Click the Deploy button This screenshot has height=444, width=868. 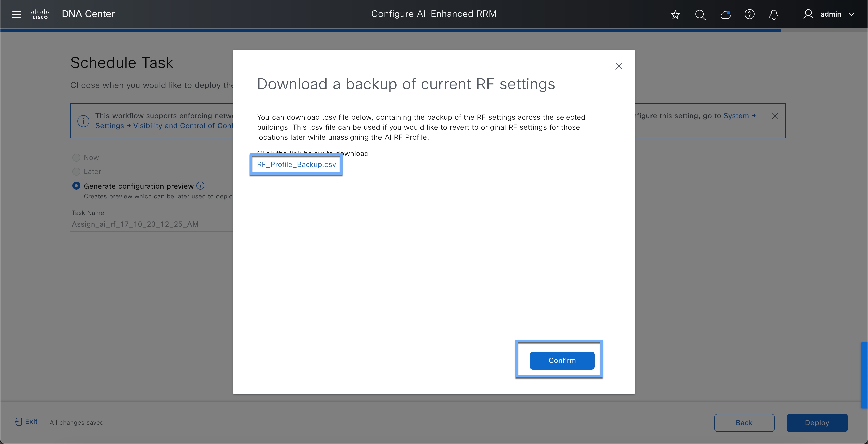(817, 422)
